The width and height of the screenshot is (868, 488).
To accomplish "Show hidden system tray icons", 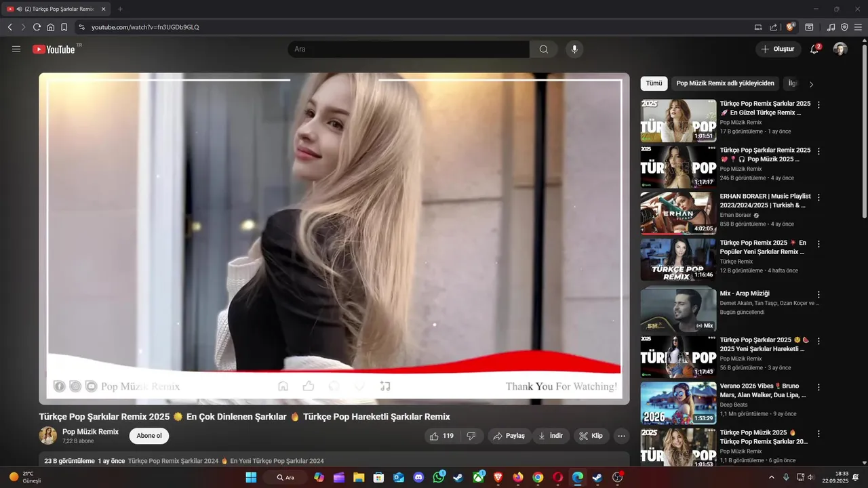I will coord(771,477).
